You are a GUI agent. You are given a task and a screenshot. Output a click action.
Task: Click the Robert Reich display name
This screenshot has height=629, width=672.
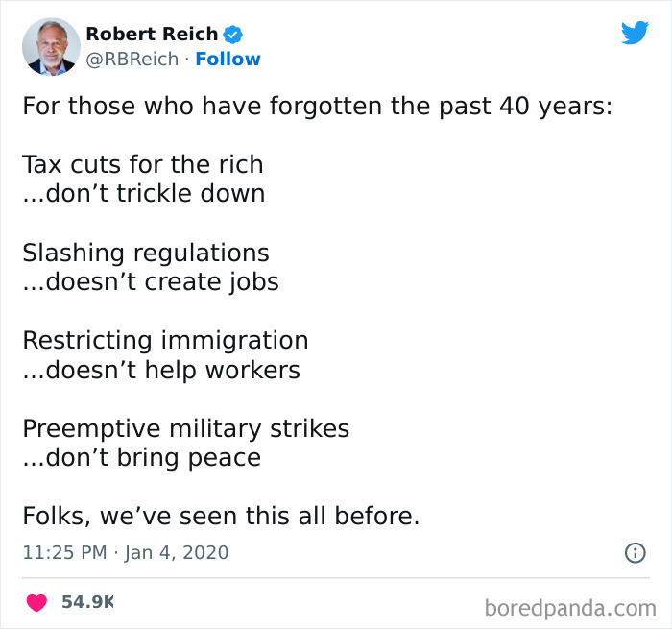(152, 35)
